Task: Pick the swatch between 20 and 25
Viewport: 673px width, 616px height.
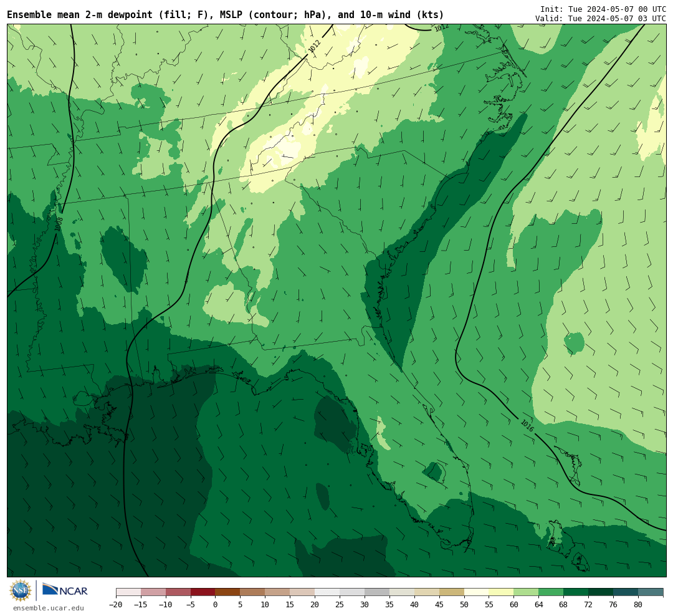Action: click(x=328, y=592)
